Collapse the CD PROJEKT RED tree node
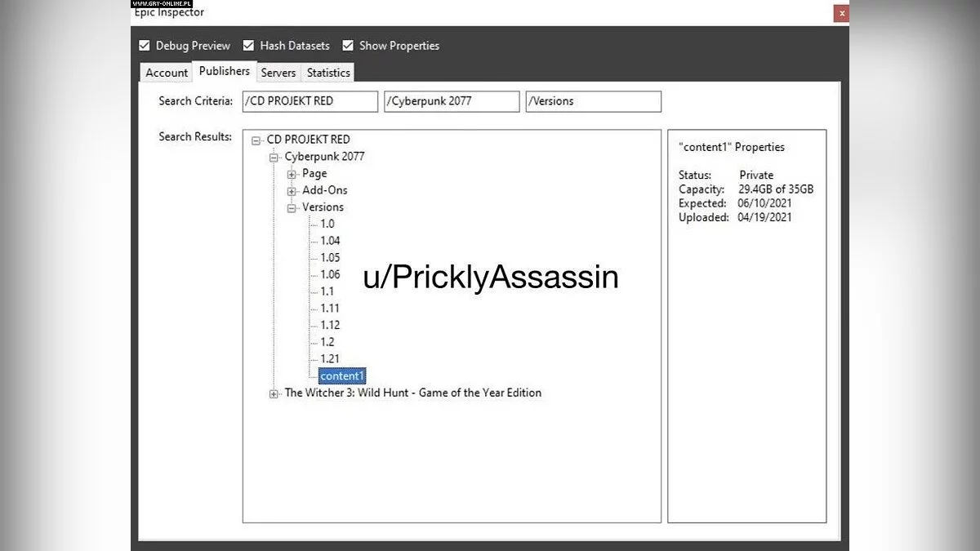980x551 pixels. pos(256,140)
